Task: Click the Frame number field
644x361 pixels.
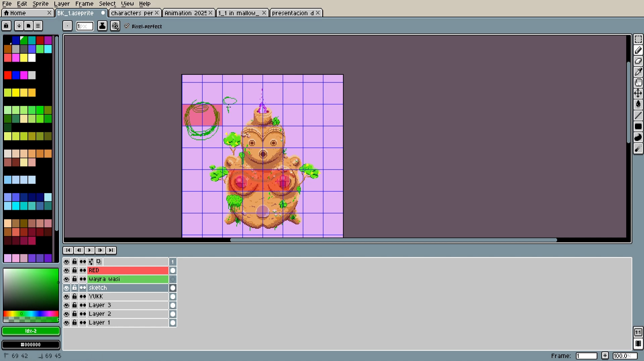Action: pyautogui.click(x=586, y=356)
